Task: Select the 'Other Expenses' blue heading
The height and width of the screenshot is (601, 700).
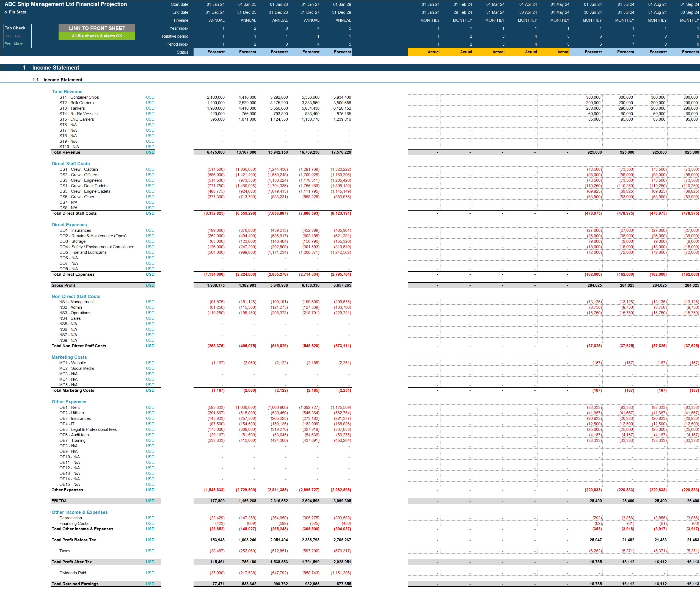Action: tap(69, 402)
